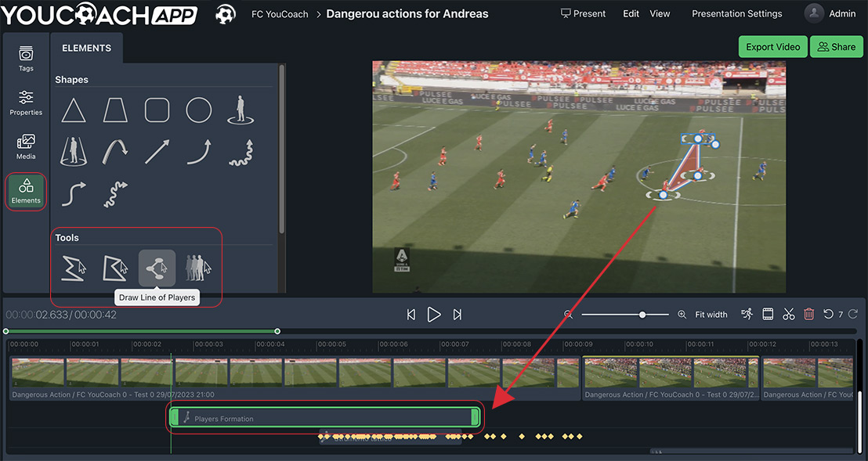
Task: Click the formation top handle on video
Action: (x=698, y=139)
